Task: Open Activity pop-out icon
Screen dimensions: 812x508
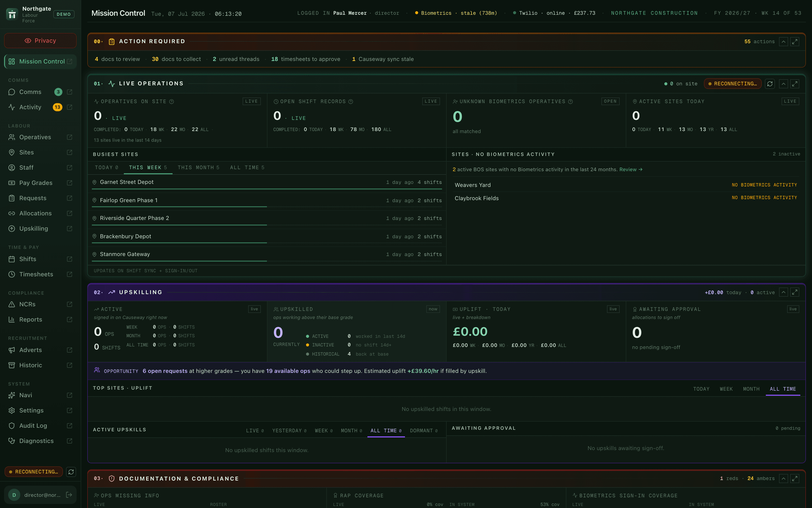Action: point(70,107)
